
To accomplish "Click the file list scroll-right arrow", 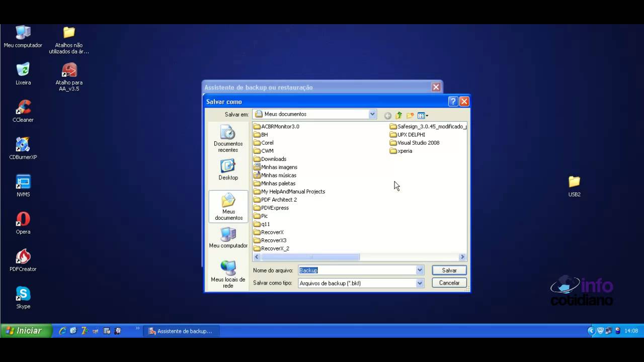I will 462,257.
